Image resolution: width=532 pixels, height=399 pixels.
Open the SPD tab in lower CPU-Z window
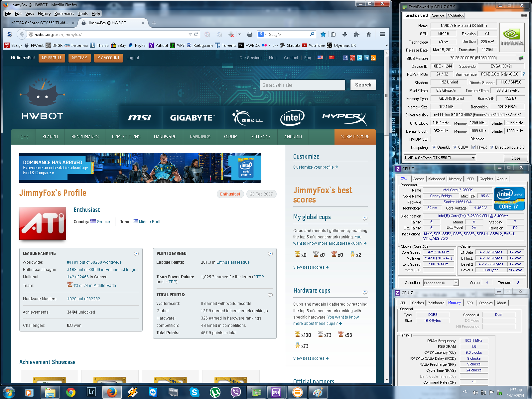tap(469, 303)
